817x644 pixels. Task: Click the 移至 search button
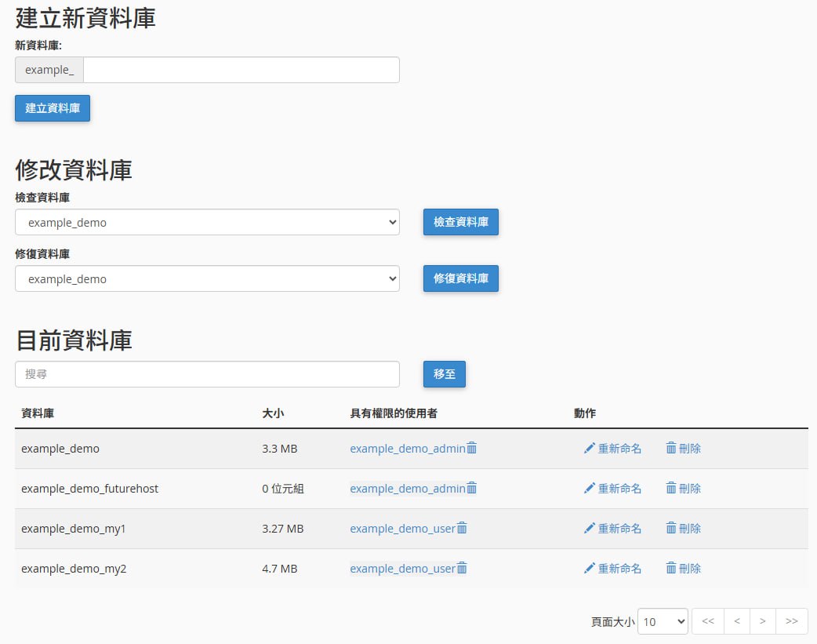tap(445, 374)
